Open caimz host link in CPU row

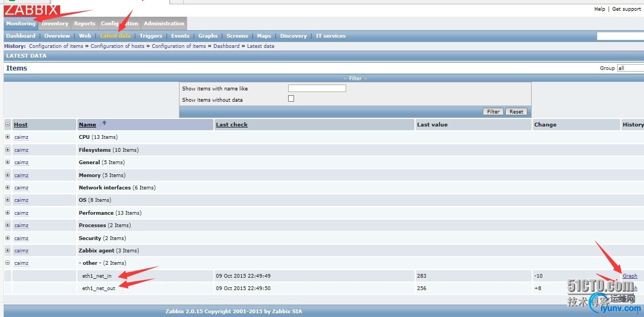[22, 137]
